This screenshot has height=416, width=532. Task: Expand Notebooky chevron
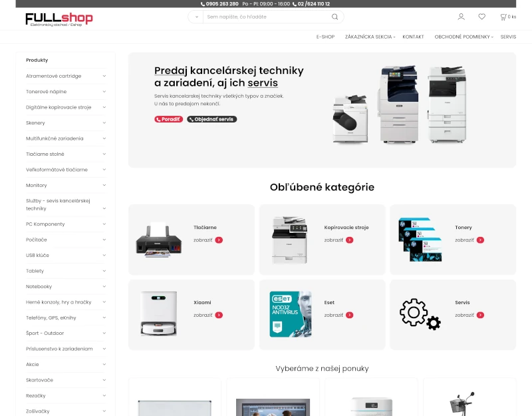(104, 287)
